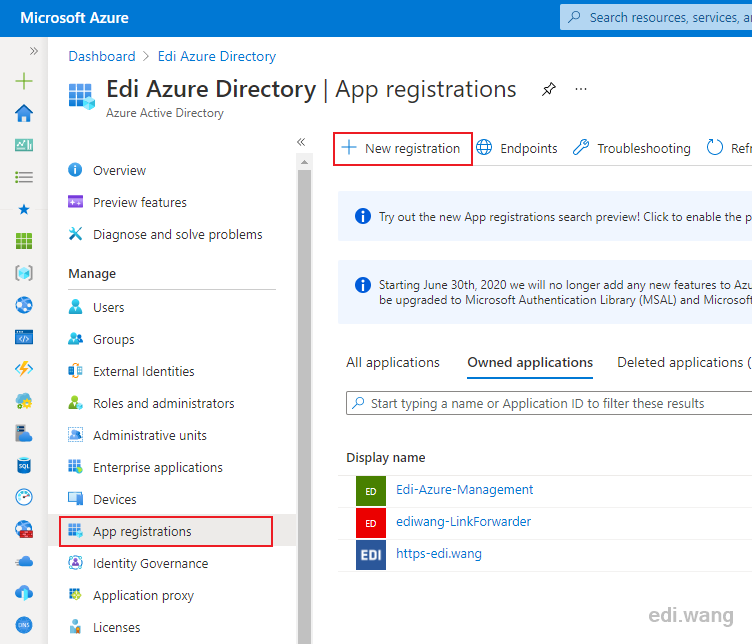Click the blue EDI tile for https-edi.wang

tap(371, 555)
